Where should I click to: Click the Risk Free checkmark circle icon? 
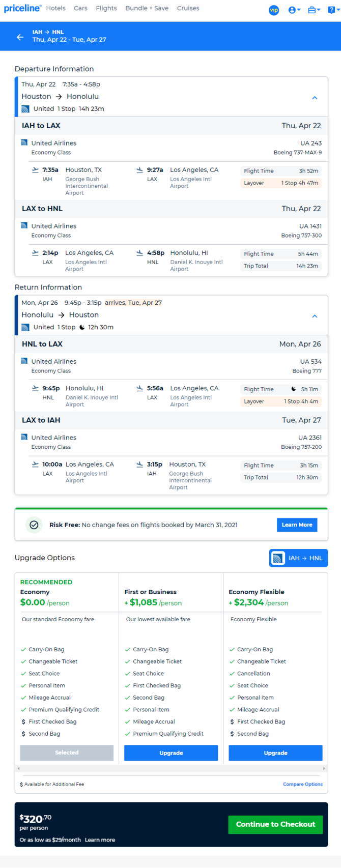[x=34, y=525]
